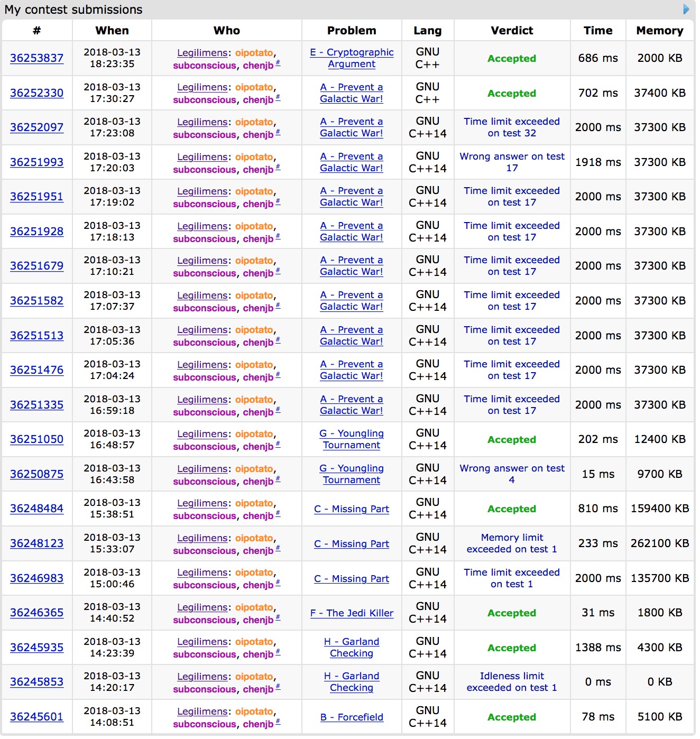Click the # superscript icon in submission 36253837 row
The width and height of the screenshot is (700, 739).
(x=278, y=63)
